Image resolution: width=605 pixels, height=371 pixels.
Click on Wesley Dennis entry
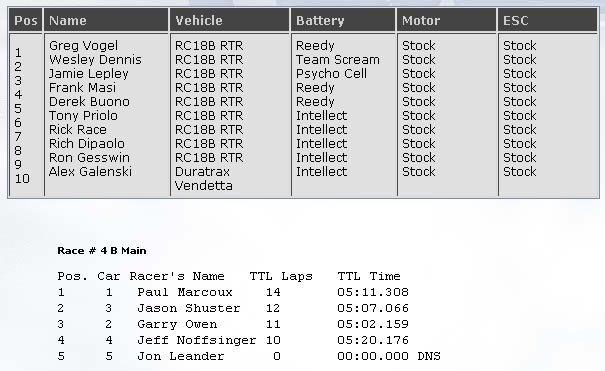[x=95, y=60]
